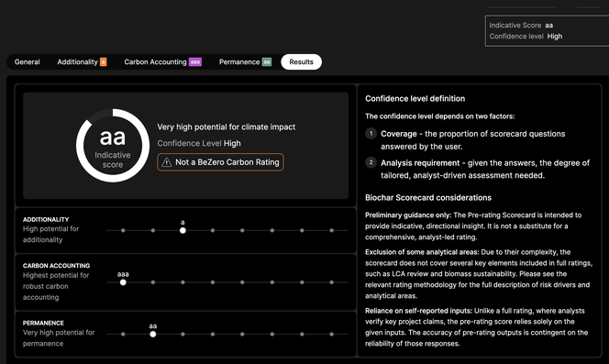Click the Confidence Level High text in the score card
Image resolution: width=609 pixels, height=364 pixels.
[x=199, y=143]
